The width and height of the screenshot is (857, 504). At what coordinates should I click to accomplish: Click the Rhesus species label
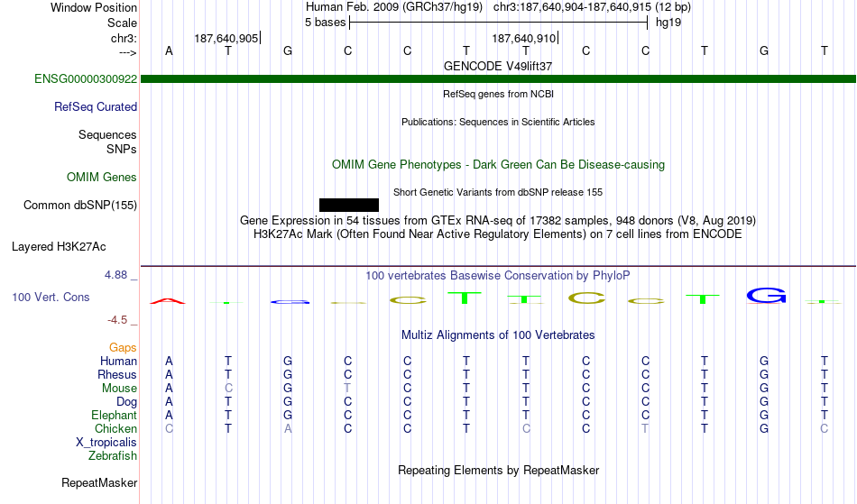tap(117, 374)
